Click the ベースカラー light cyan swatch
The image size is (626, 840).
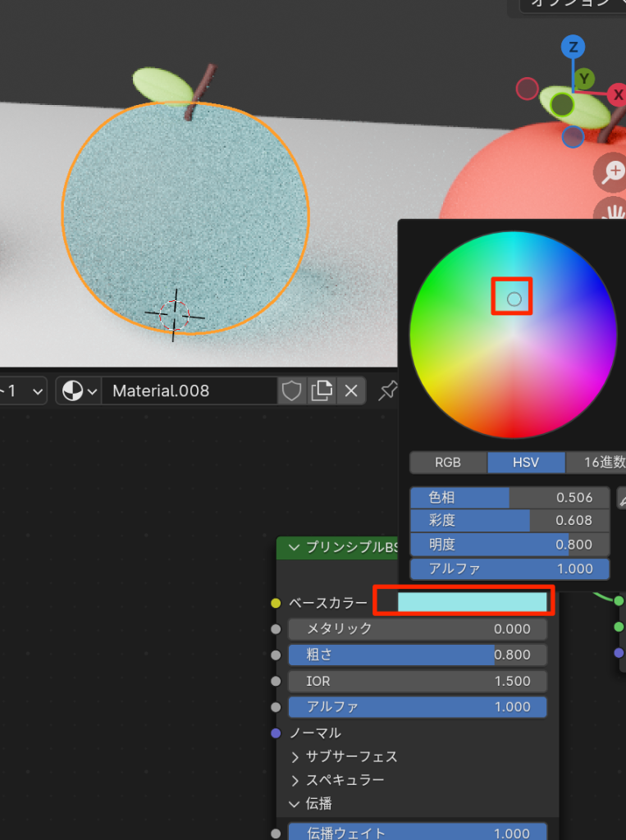472,602
